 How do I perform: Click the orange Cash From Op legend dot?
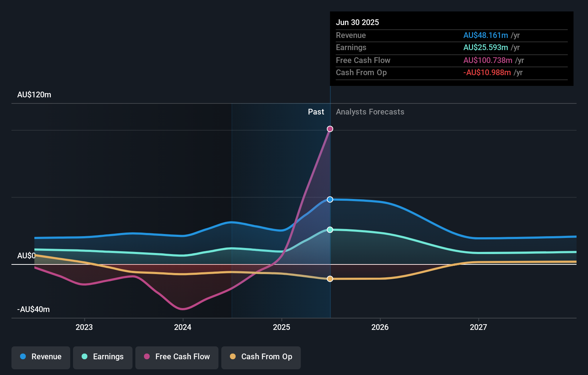[x=233, y=356]
